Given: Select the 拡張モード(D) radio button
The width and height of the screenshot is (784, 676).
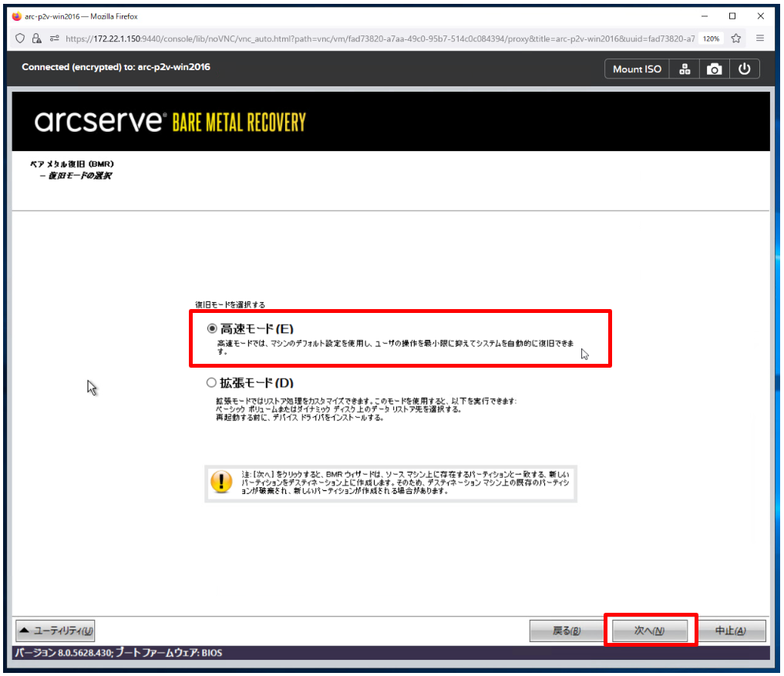Looking at the screenshot, I should 211,382.
